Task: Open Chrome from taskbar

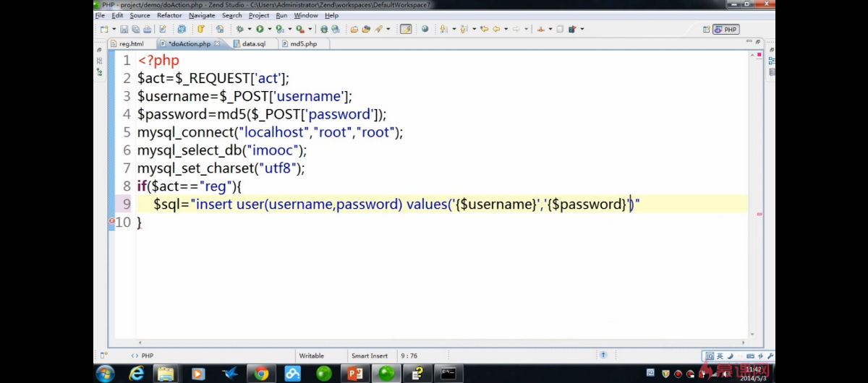Action: (x=262, y=373)
